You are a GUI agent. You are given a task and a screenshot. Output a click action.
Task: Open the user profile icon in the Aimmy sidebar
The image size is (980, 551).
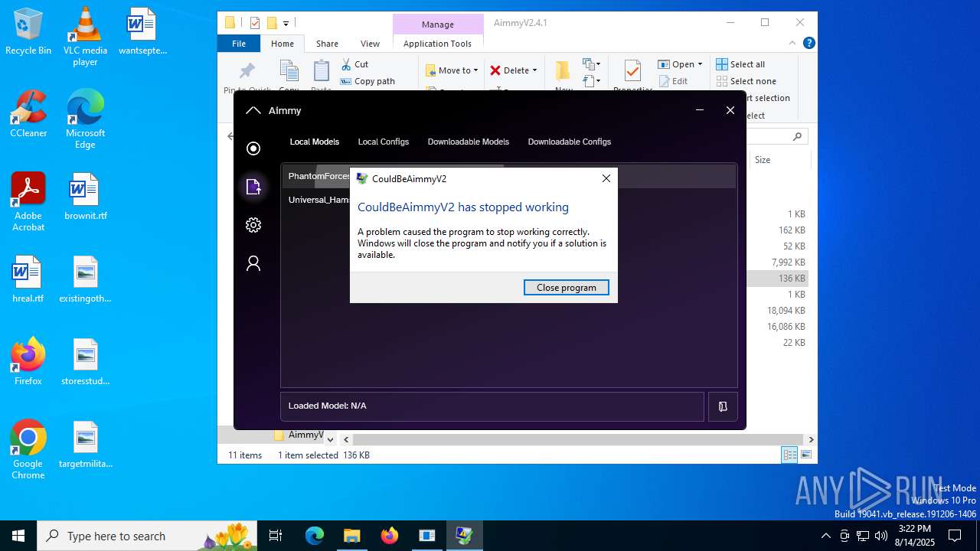click(253, 263)
